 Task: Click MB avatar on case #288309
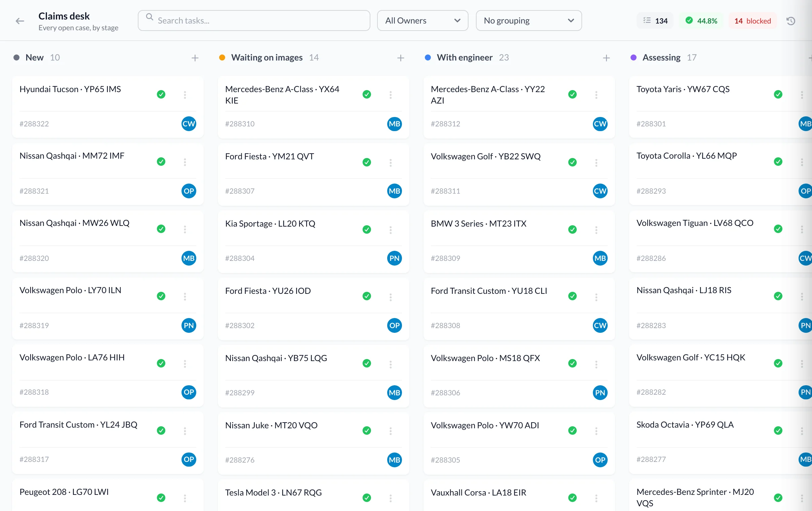(x=600, y=259)
